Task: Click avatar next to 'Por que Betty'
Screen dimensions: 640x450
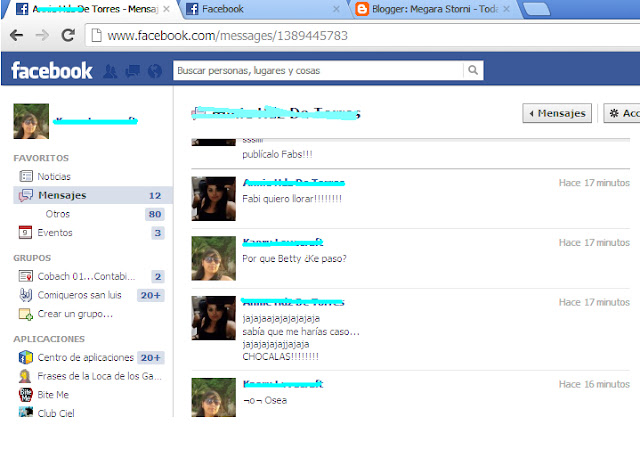Action: click(213, 258)
